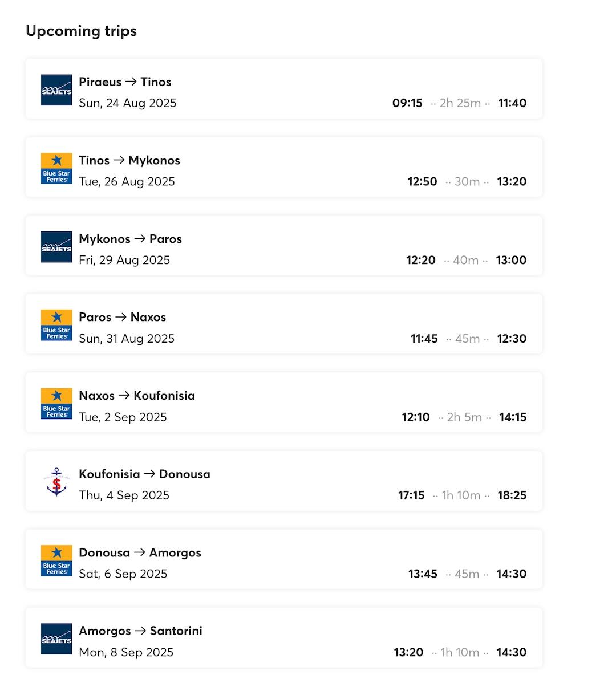Open the Koufonisia → Donousa trip title
The height and width of the screenshot is (683, 616).
point(144,474)
